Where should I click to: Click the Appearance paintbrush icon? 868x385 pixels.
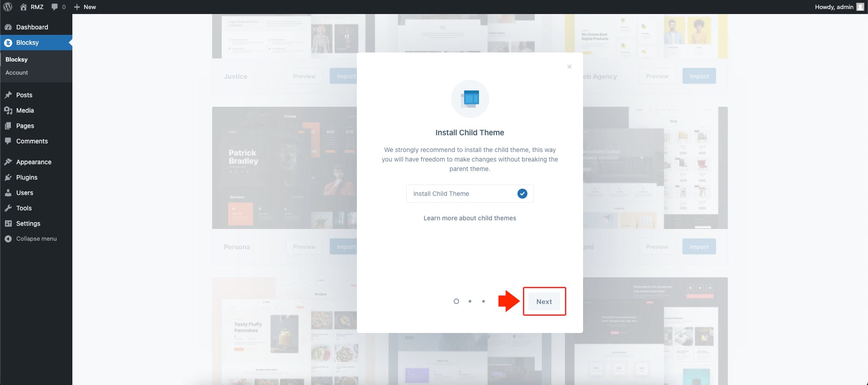(8, 162)
